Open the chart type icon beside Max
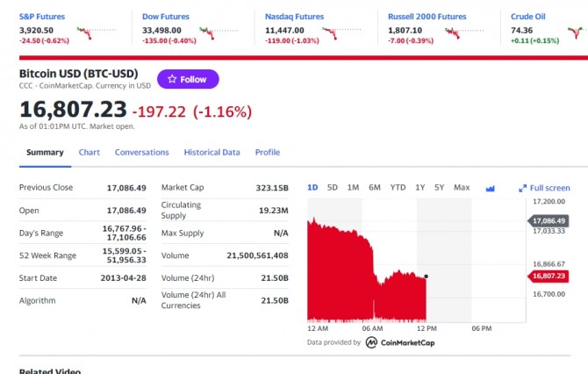This screenshot has width=588, height=374. (491, 188)
